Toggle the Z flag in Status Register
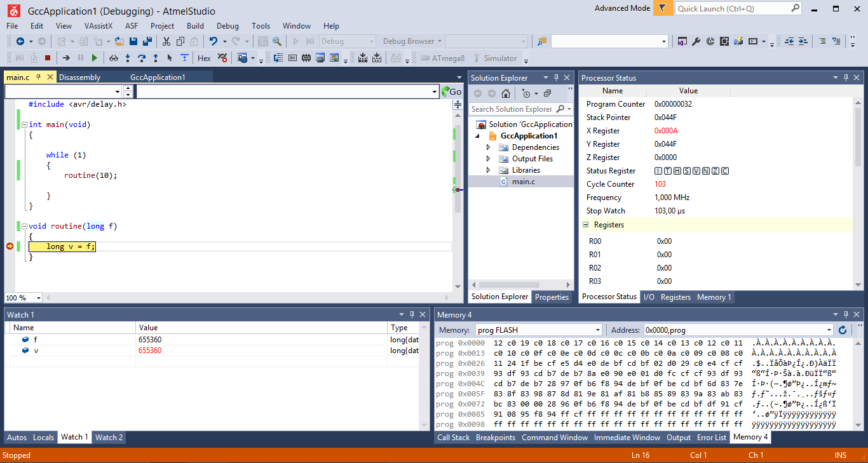This screenshot has width=868, height=463. [x=715, y=171]
